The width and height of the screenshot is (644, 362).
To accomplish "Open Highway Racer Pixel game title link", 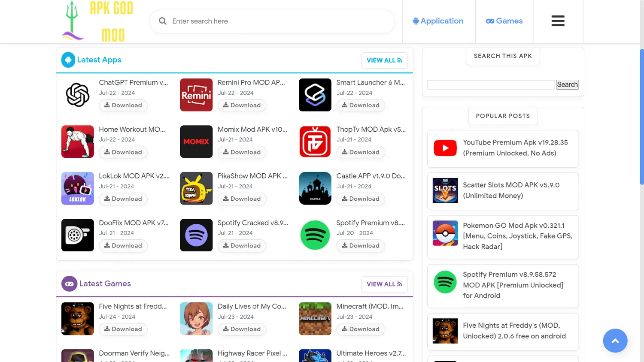I will 252,353.
